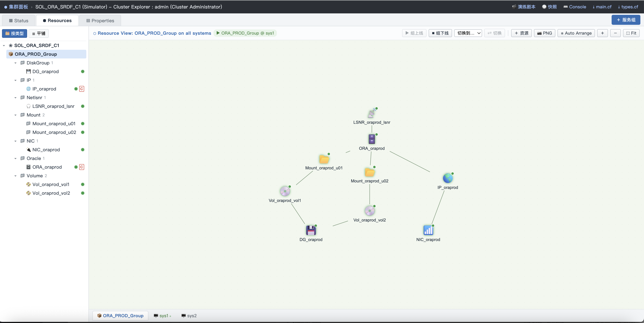Collapse the Volume tree folder

point(16,176)
